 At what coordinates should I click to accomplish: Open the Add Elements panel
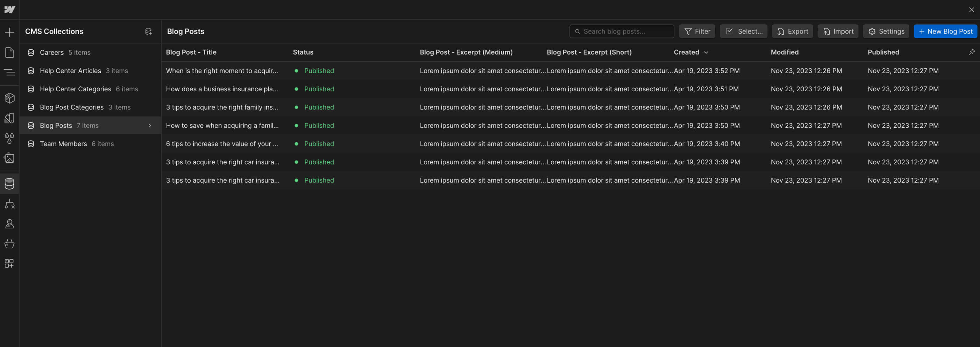(9, 32)
